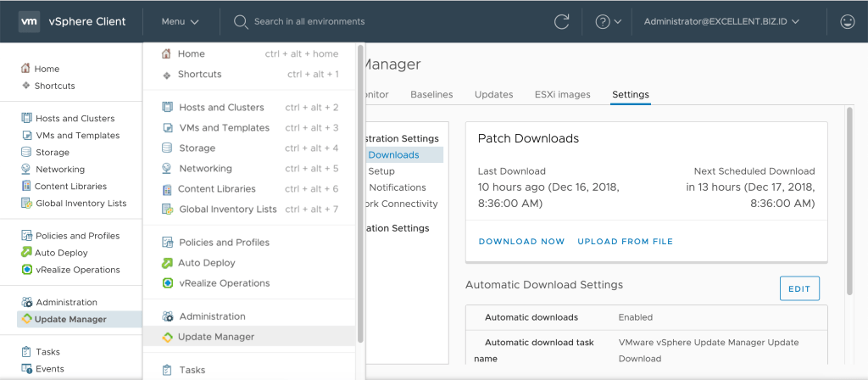Click Policies and Profiles icon in sidebar
The width and height of the screenshot is (868, 380).
26,236
